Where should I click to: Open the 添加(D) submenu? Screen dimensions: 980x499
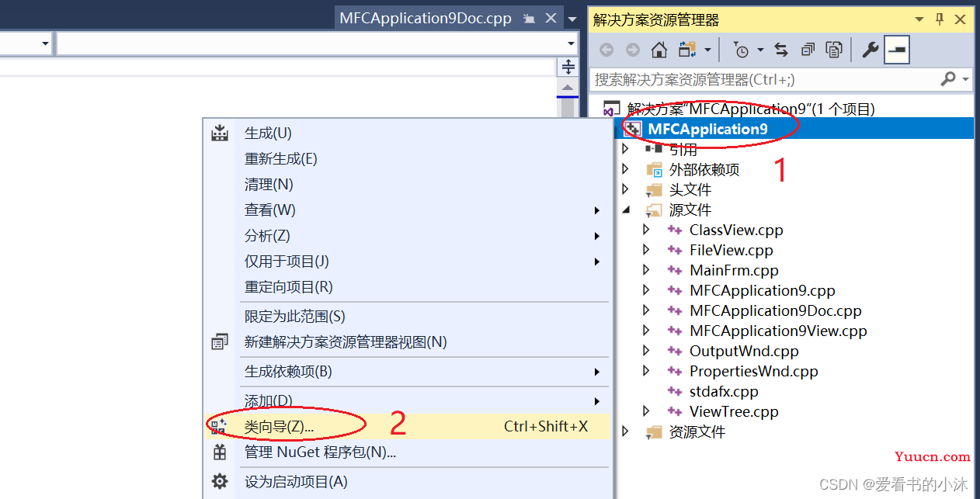pyautogui.click(x=406, y=400)
